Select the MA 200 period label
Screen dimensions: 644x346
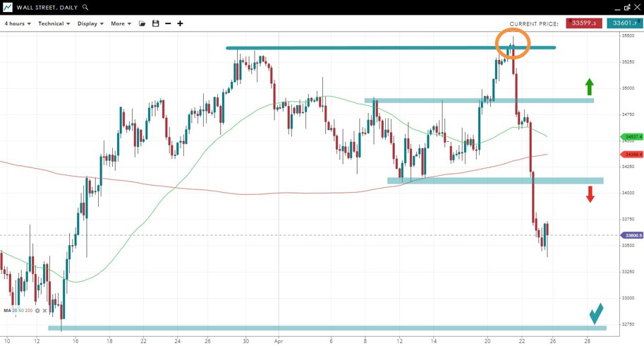(29, 310)
